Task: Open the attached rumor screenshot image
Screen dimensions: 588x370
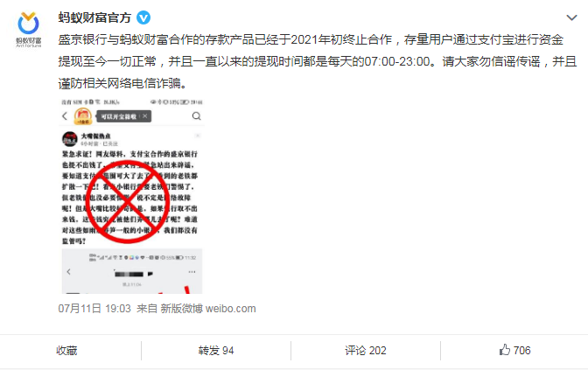Action: (x=132, y=196)
